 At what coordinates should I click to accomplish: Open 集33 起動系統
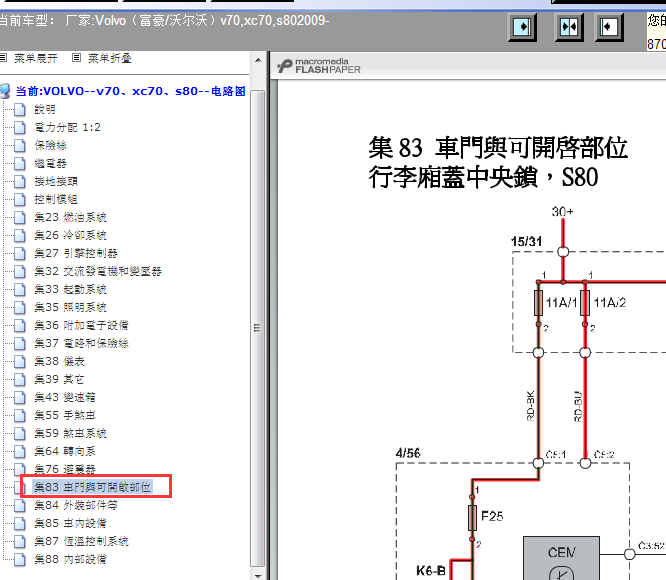(71, 289)
